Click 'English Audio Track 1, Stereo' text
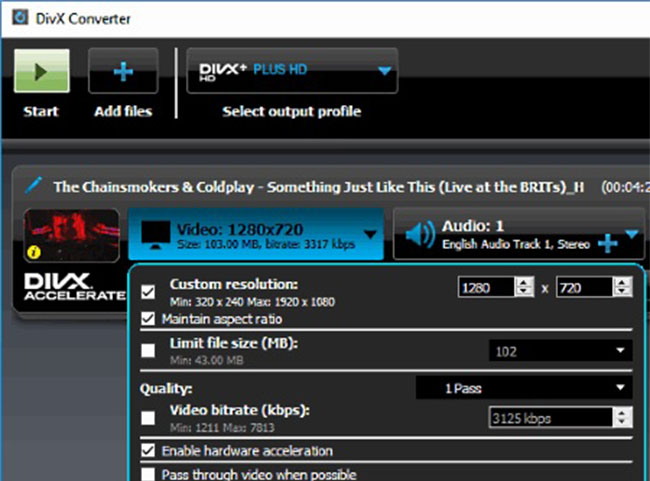 516,244
